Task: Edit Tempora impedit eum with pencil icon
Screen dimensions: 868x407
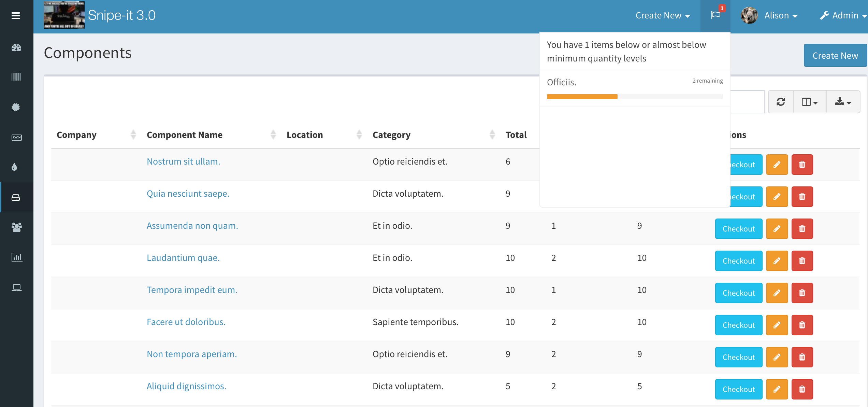Action: [777, 293]
